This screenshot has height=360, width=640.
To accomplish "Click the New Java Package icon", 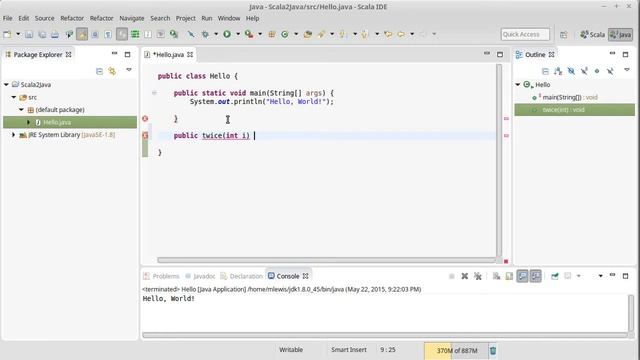I will point(272,34).
